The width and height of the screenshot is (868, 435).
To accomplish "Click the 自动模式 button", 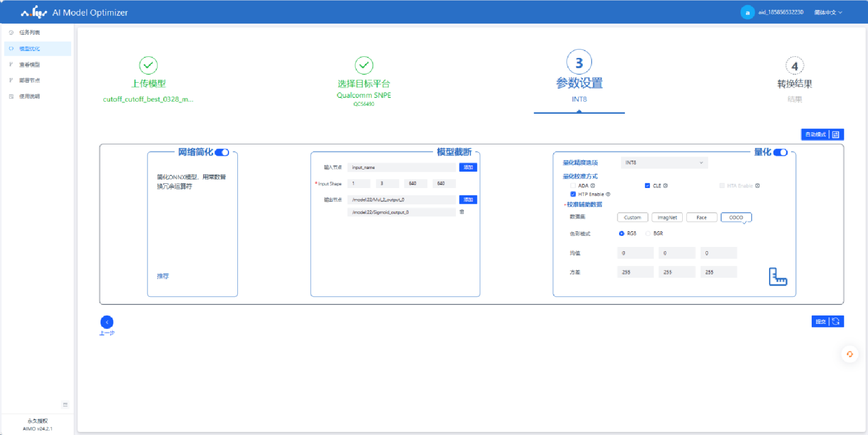I will (x=822, y=134).
